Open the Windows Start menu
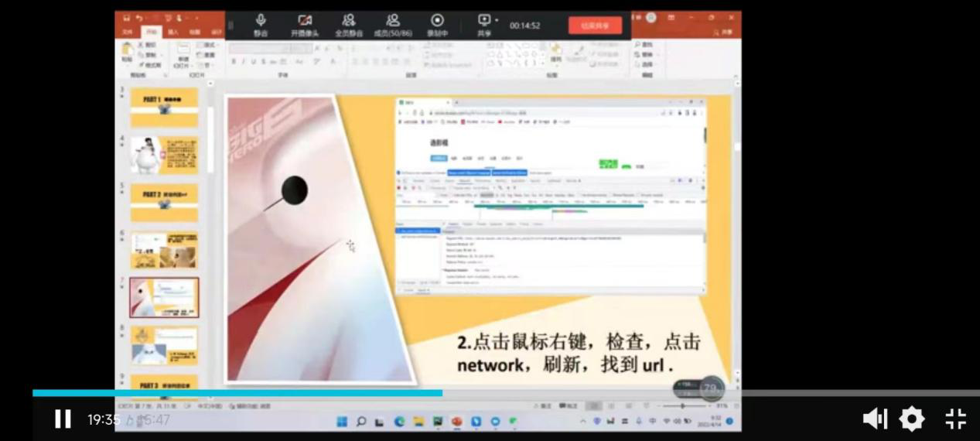980x441 pixels. click(x=342, y=422)
